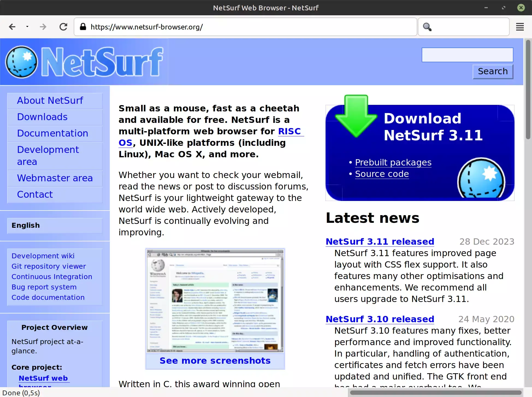Open the Git repository viewer link
532x397 pixels.
click(49, 266)
